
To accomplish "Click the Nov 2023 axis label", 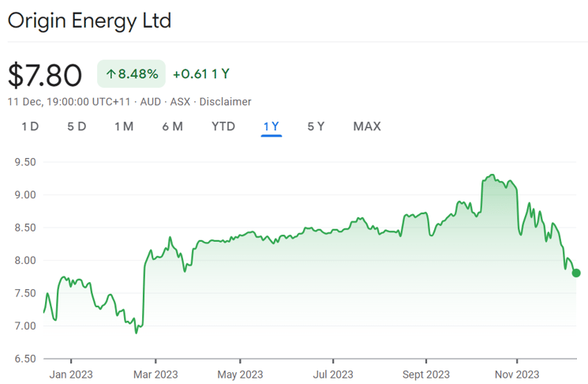I will point(517,375).
